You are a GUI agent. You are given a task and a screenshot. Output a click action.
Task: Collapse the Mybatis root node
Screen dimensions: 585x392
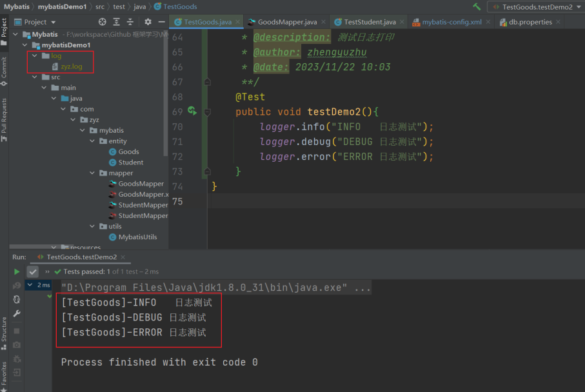(15, 34)
